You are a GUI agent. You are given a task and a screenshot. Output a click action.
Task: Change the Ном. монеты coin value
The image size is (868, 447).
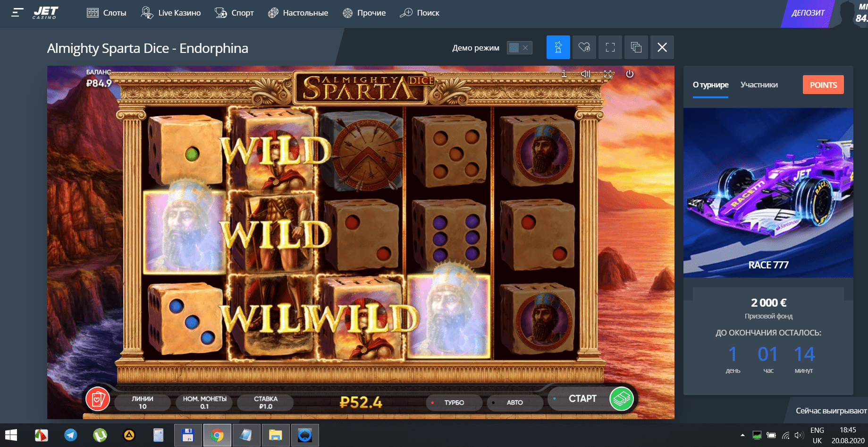pos(204,403)
